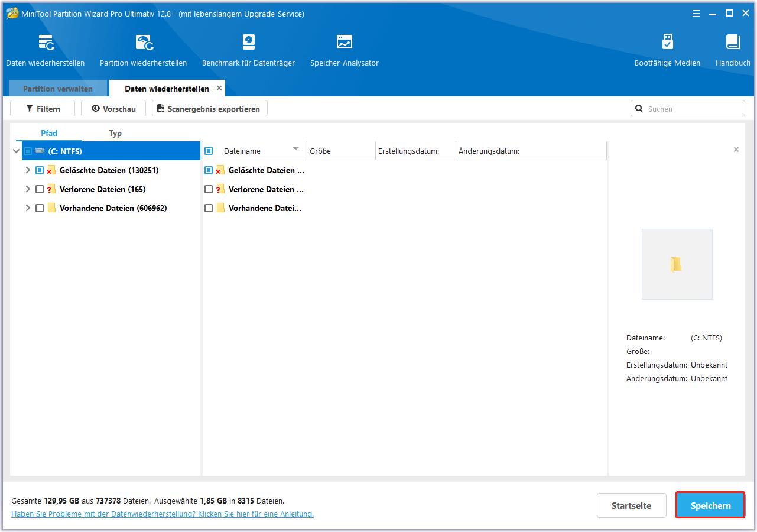The image size is (757, 532).
Task: Click the Startseite button
Action: coord(632,505)
